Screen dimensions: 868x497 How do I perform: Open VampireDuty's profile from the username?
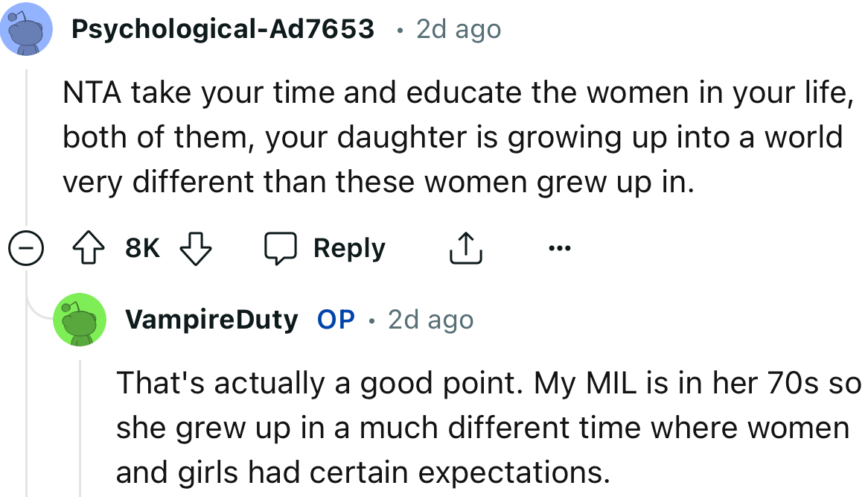point(212,319)
